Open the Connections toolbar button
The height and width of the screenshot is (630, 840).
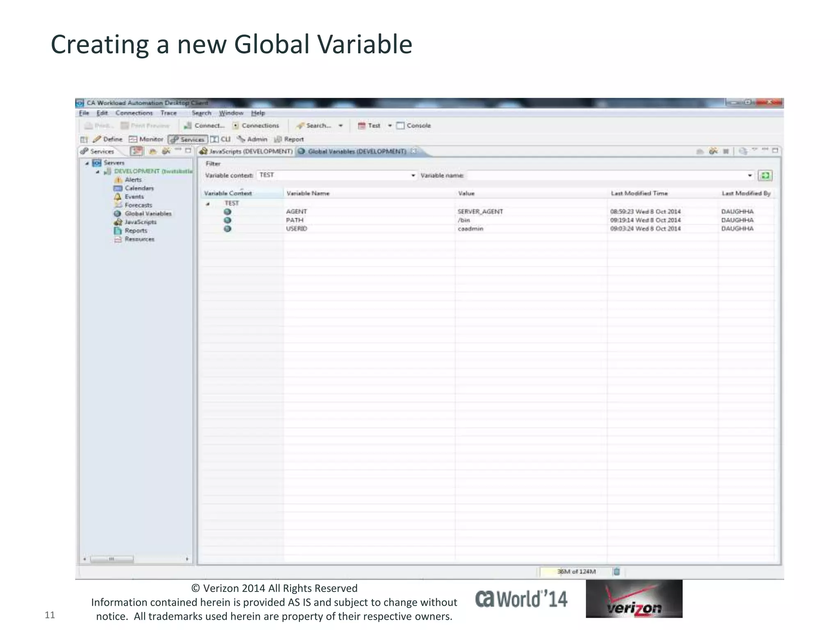point(256,126)
